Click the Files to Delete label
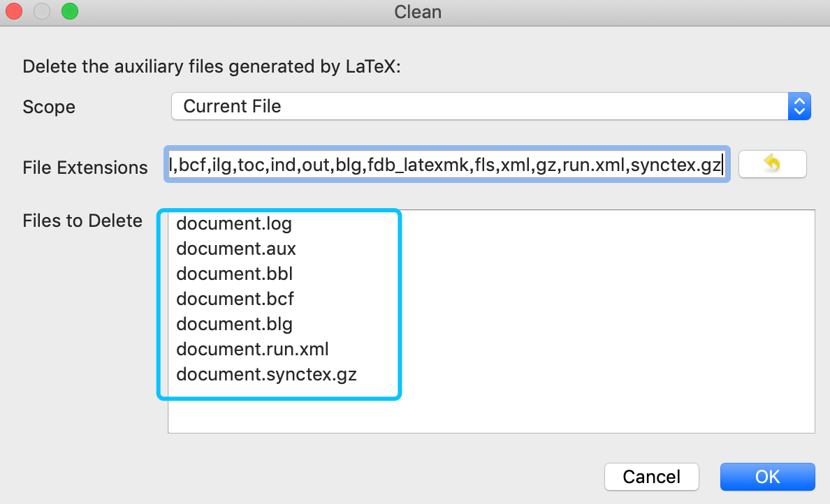 82,221
